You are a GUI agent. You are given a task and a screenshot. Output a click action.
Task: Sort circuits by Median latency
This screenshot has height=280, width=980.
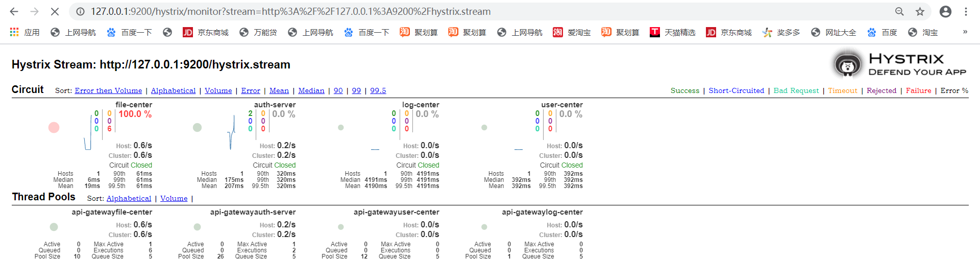click(311, 90)
